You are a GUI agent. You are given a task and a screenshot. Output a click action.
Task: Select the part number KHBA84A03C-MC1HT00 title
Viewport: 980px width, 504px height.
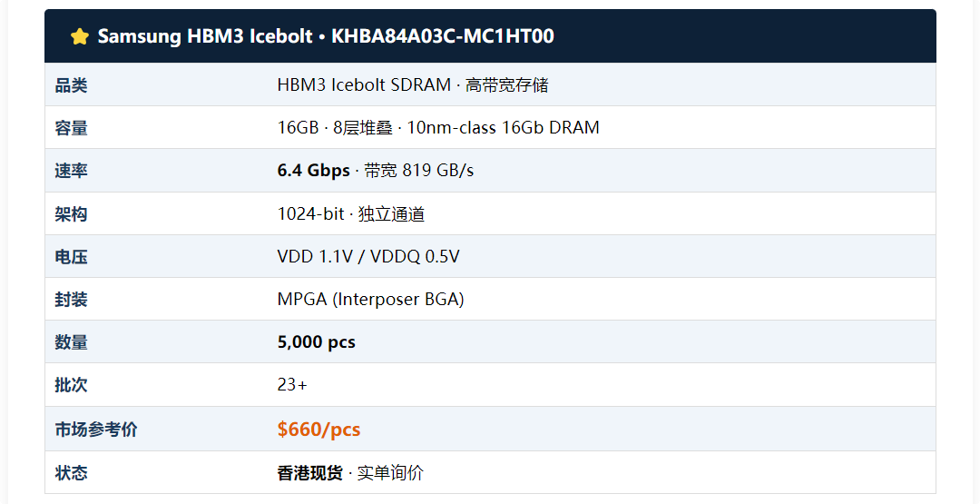[x=443, y=36]
